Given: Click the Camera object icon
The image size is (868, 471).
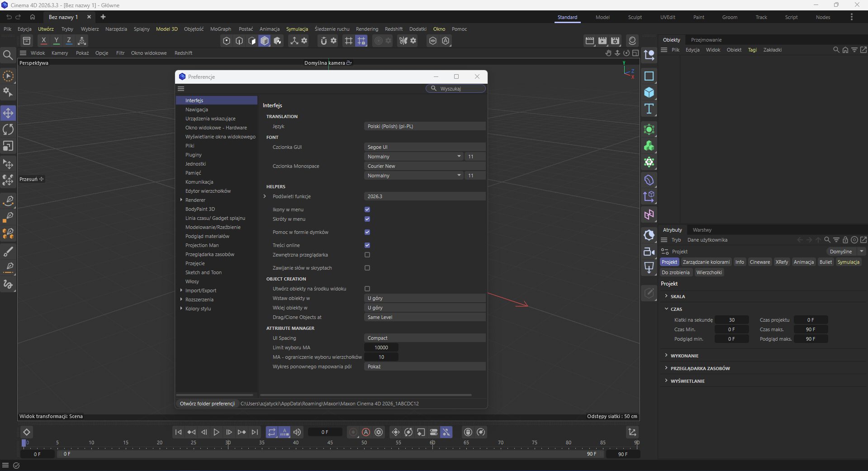Looking at the screenshot, I should coord(649,252).
